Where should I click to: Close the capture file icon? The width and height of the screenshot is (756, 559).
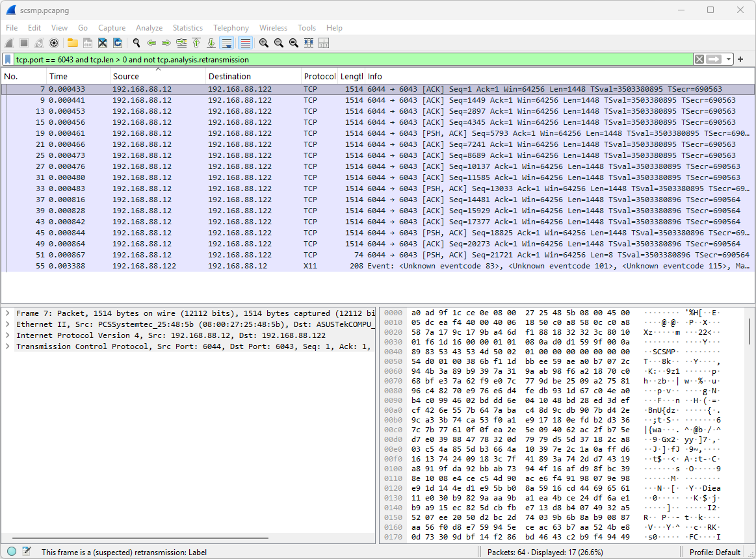[x=103, y=43]
